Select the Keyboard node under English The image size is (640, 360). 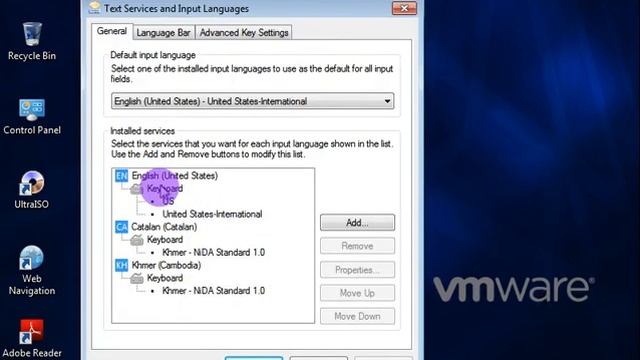[x=165, y=189]
